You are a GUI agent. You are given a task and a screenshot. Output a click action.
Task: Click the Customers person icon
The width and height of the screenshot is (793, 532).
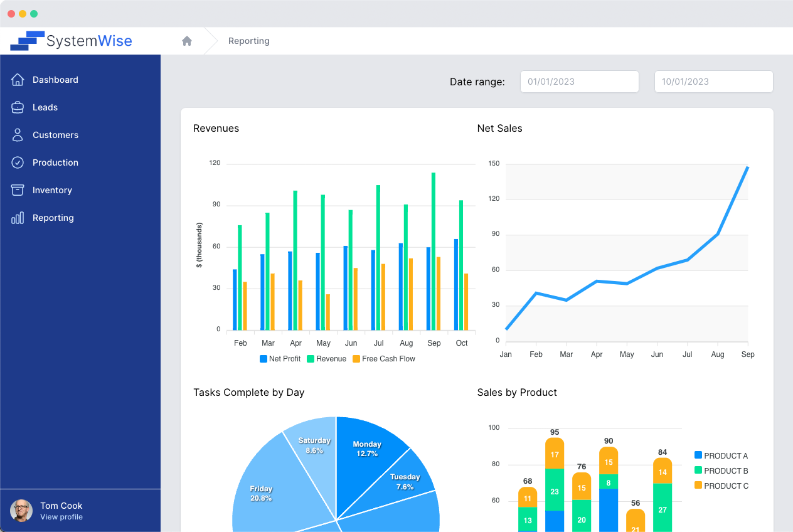[x=18, y=135]
